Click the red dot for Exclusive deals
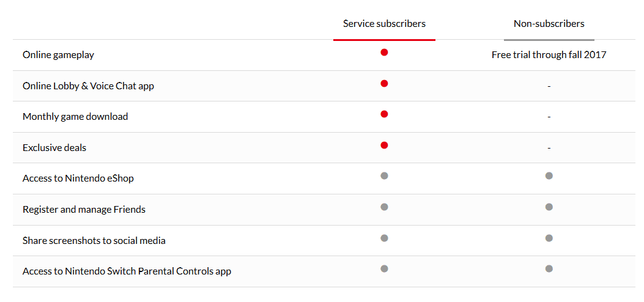Viewport: 644px width, 302px height. (x=384, y=145)
